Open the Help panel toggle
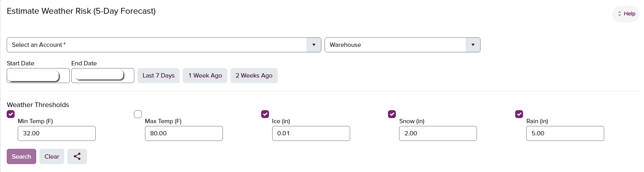The image size is (644, 172). click(x=626, y=14)
